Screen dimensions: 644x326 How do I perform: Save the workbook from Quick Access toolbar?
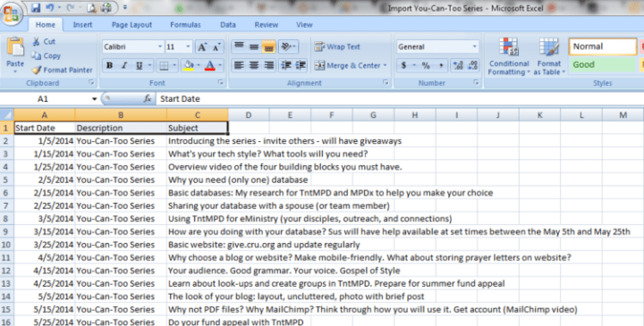tap(36, 8)
